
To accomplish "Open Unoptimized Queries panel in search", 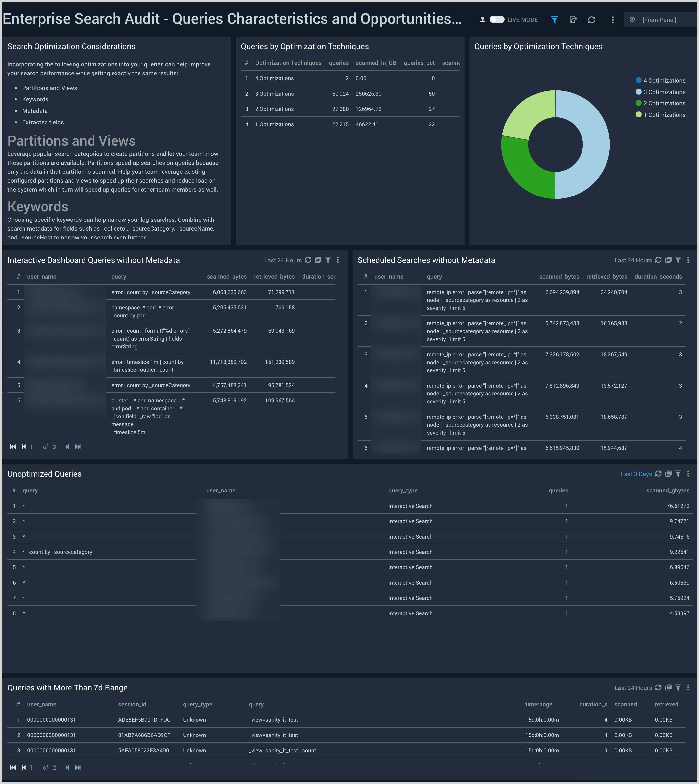I will pos(668,474).
